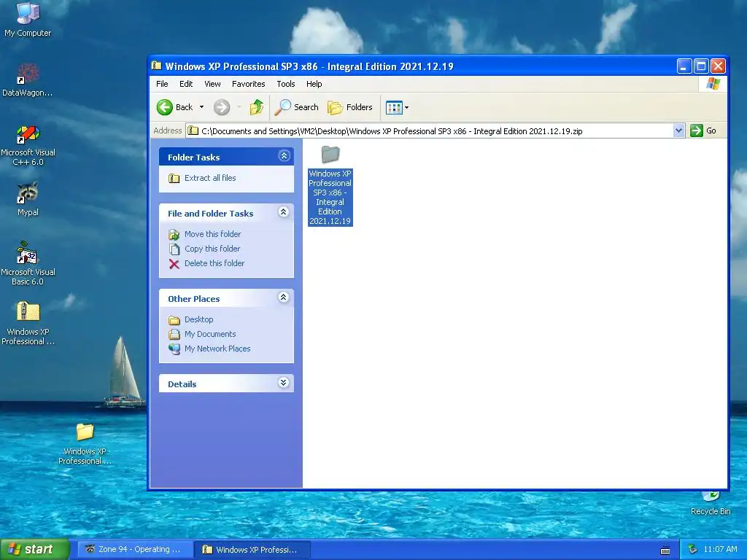This screenshot has height=560, width=747.
Task: Open Search in the Explorer toolbar
Action: tap(296, 107)
